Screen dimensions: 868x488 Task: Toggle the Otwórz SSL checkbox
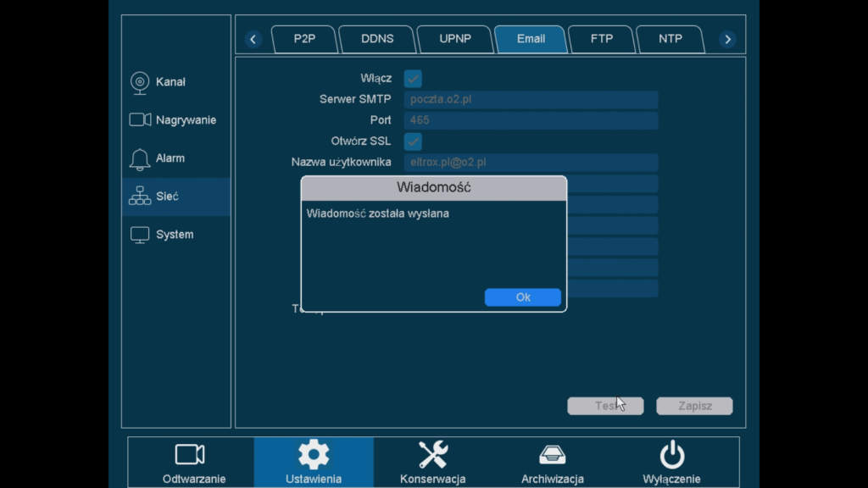(x=412, y=141)
